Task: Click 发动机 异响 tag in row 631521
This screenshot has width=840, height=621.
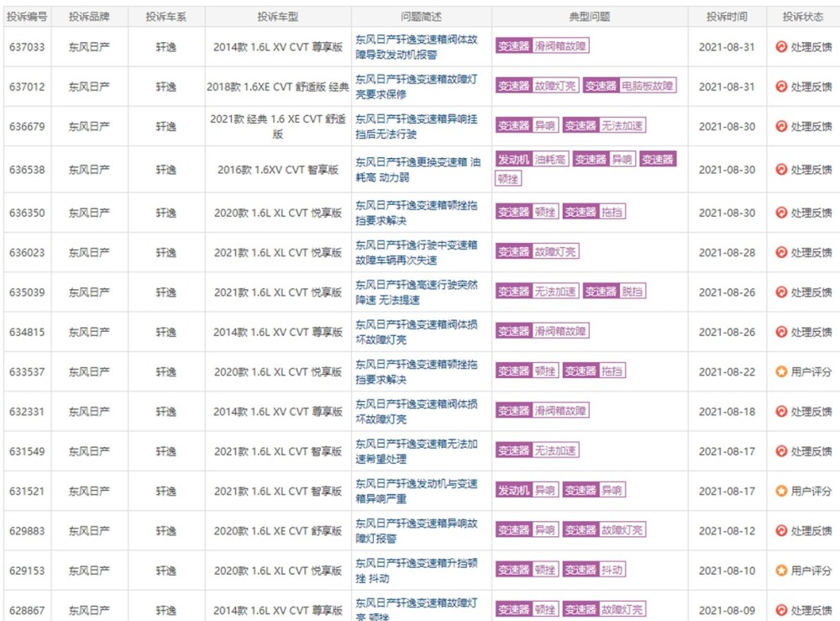Action: click(527, 490)
